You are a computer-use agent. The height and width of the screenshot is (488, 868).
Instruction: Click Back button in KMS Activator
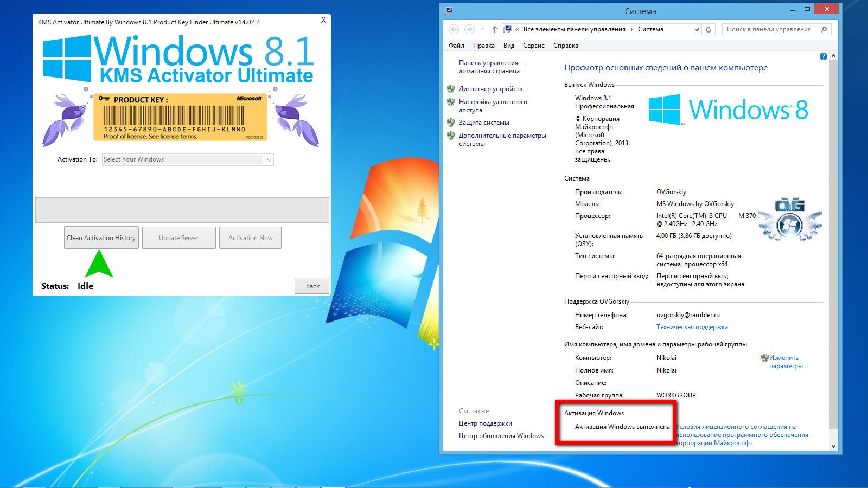click(312, 286)
